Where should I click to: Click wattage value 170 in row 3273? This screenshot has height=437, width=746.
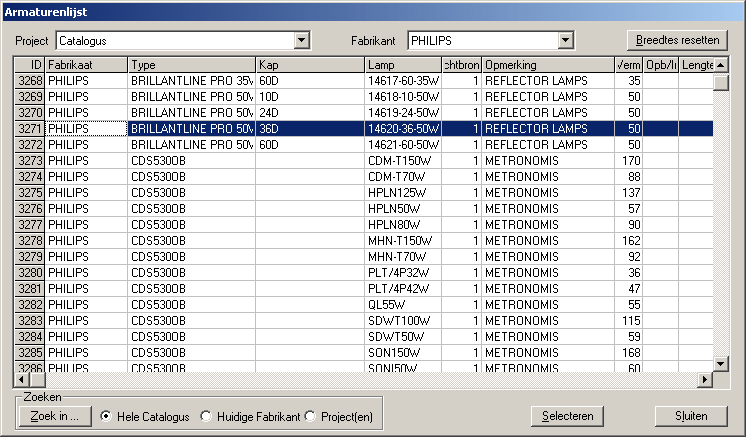tap(628, 161)
